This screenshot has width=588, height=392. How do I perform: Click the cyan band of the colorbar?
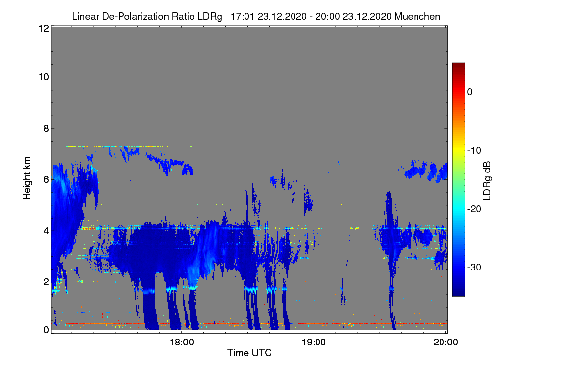tap(458, 209)
